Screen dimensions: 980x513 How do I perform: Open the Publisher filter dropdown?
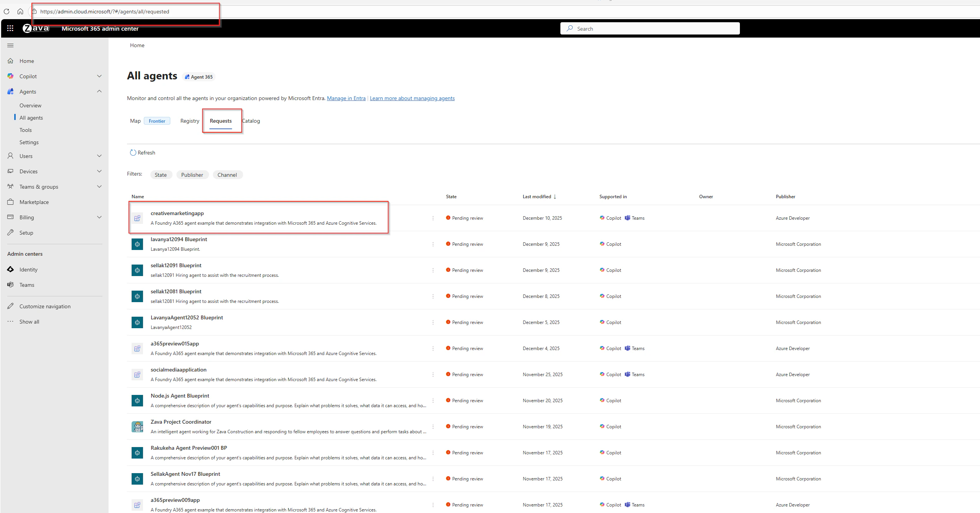tap(192, 175)
